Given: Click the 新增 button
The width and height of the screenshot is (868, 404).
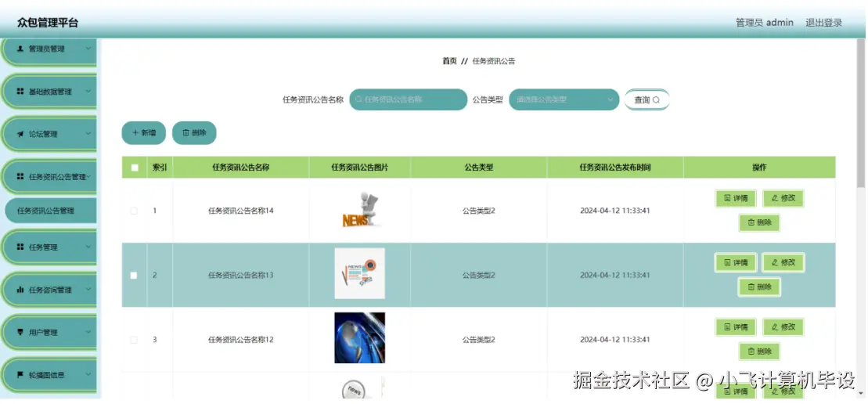Looking at the screenshot, I should pos(144,133).
